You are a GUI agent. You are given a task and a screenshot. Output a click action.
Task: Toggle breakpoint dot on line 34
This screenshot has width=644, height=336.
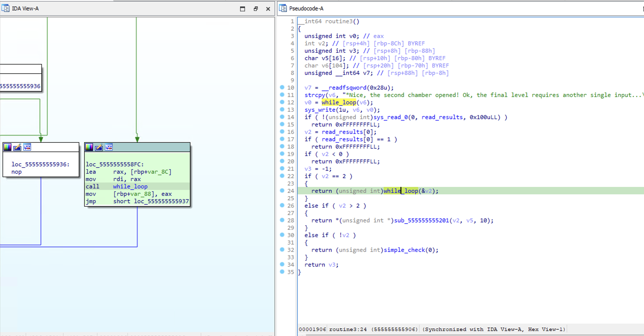click(282, 264)
